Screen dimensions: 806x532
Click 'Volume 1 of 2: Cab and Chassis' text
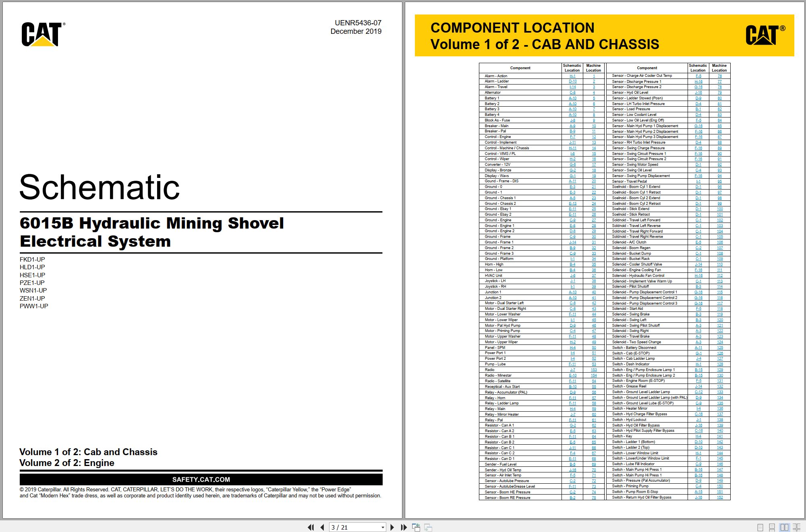[x=88, y=452]
